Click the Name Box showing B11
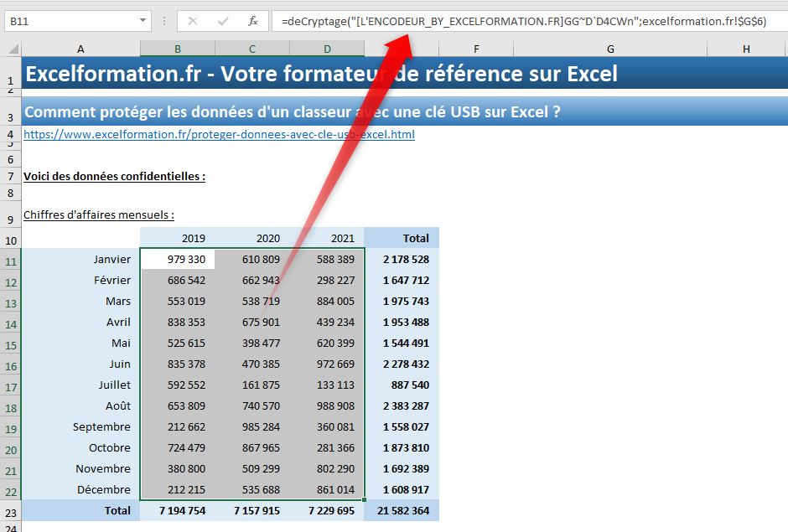 click(x=67, y=20)
